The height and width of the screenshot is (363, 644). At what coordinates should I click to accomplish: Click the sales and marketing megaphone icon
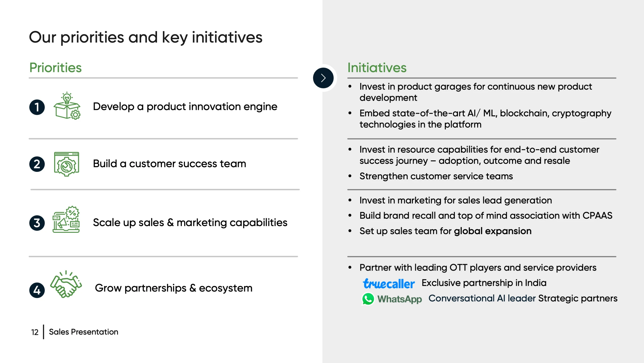[x=66, y=219]
